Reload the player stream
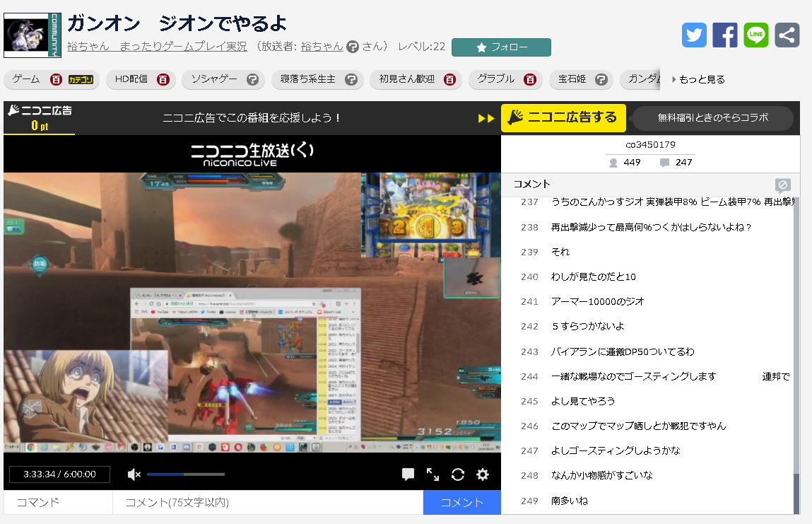812x524 pixels. tap(458, 474)
